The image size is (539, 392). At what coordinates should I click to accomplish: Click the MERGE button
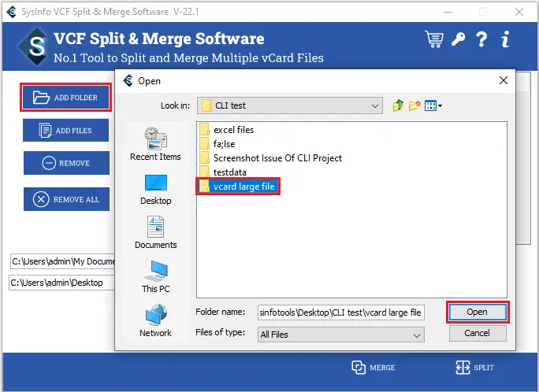point(374,368)
